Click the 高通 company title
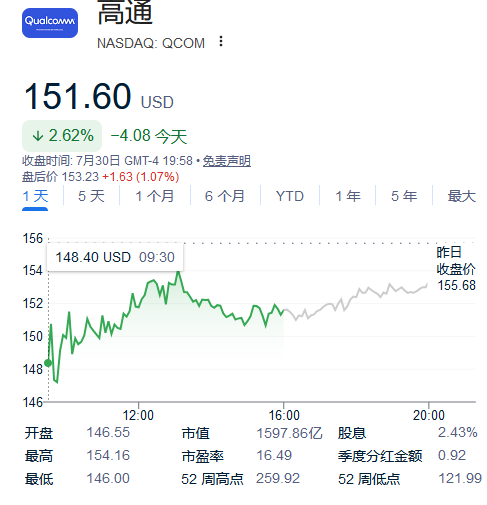The width and height of the screenshot is (487, 505). pyautogui.click(x=125, y=13)
